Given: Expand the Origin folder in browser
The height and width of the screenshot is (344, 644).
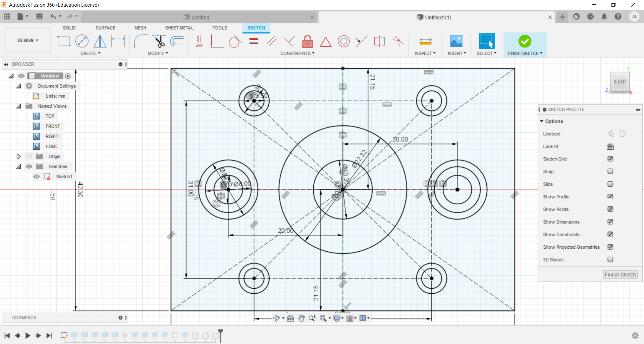Looking at the screenshot, I should pos(18,156).
